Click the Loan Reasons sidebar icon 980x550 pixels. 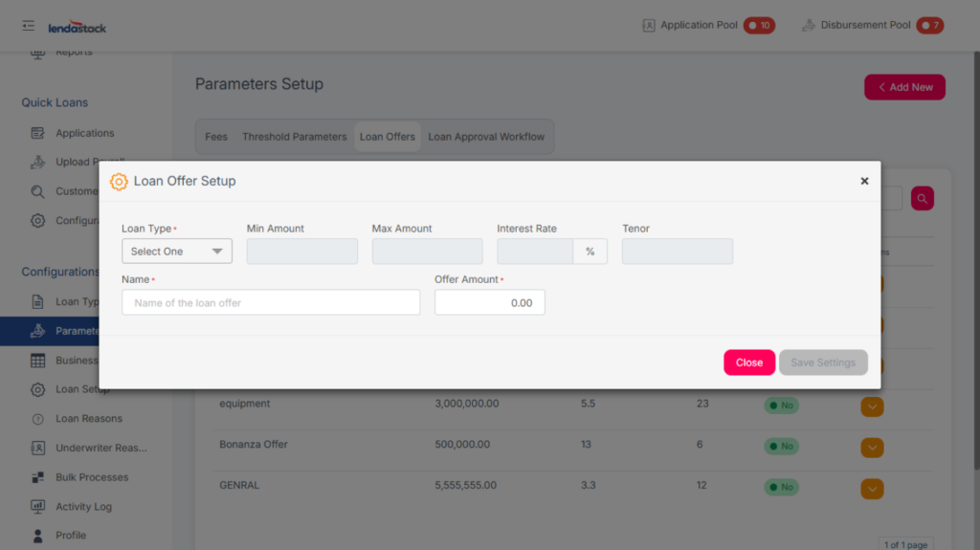click(x=38, y=419)
